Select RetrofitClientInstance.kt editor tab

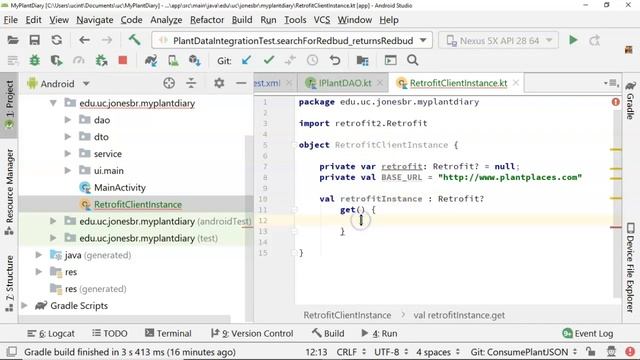(x=456, y=83)
